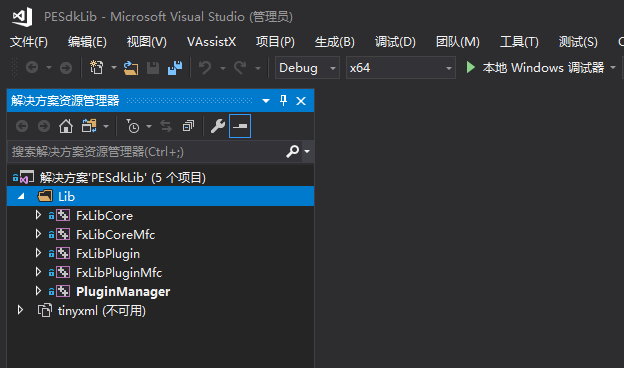Viewport: 624px width, 368px height.
Task: Open the Undo history dropdown arrow
Action: click(x=223, y=68)
